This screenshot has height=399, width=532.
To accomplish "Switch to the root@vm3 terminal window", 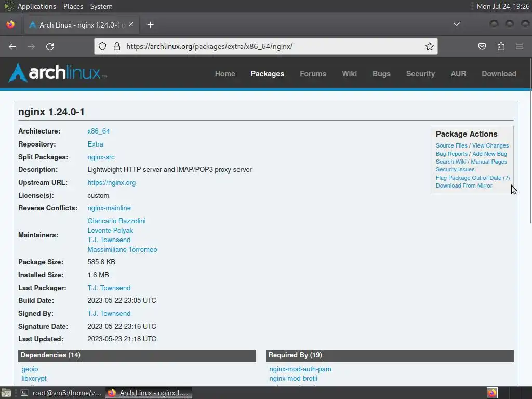I will point(61,393).
